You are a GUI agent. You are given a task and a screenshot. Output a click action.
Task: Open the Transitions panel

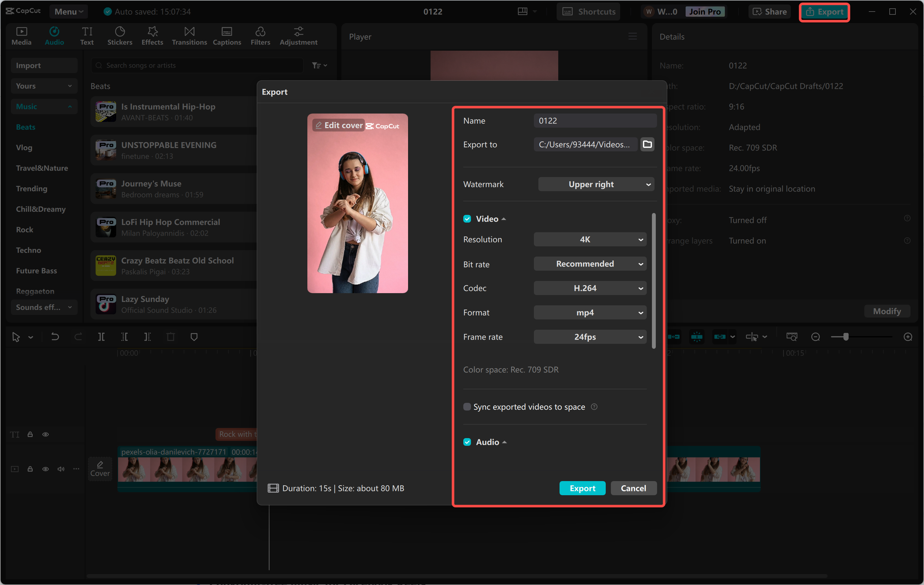189,36
